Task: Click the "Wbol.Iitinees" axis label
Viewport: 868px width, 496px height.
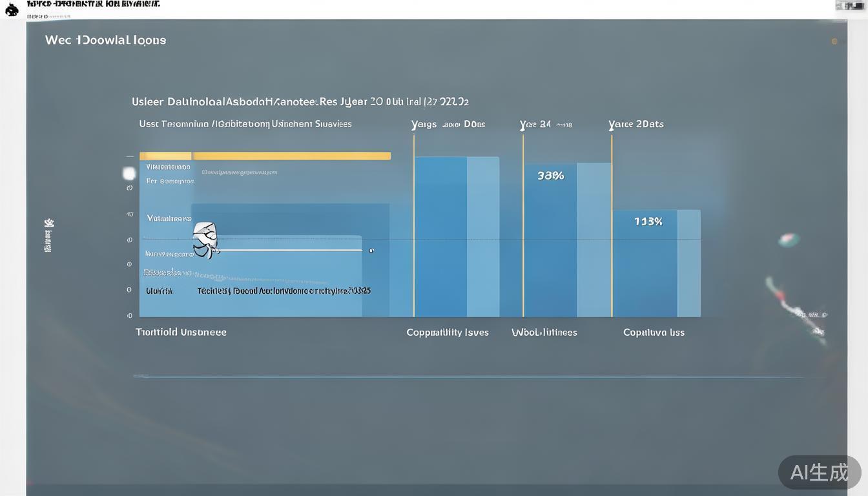Action: (x=544, y=333)
